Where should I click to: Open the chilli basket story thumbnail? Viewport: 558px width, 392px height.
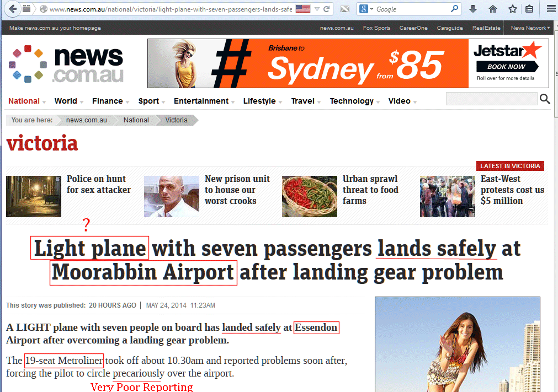(309, 196)
